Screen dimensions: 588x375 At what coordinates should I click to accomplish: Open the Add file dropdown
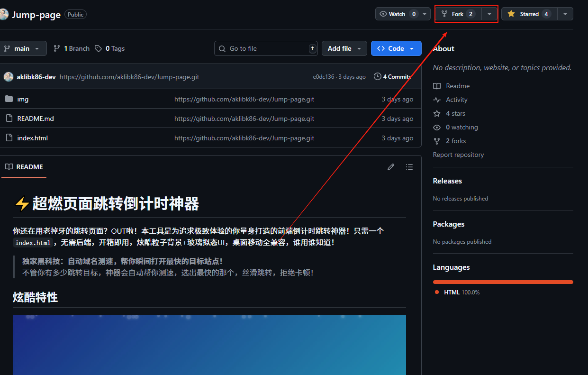344,48
